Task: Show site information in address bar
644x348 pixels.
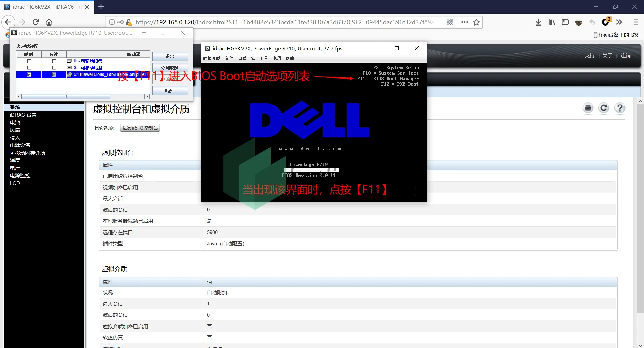Action: click(112, 22)
